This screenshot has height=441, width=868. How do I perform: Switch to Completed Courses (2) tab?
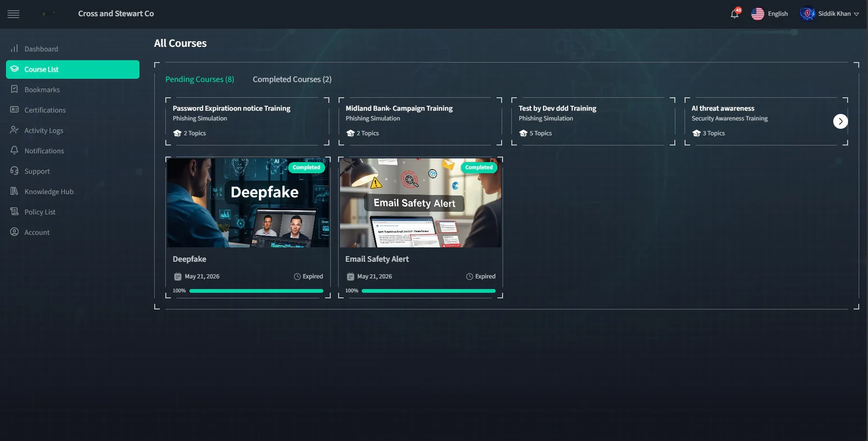(292, 79)
